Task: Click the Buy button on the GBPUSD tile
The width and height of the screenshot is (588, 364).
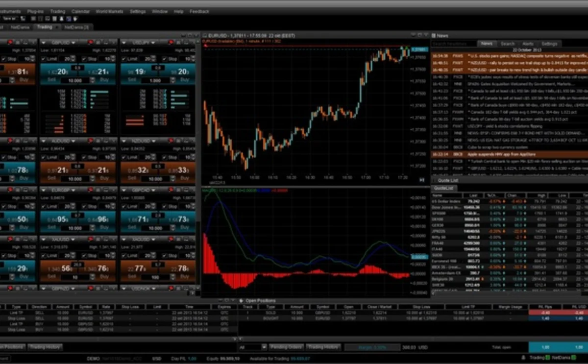Action: (x=105, y=80)
